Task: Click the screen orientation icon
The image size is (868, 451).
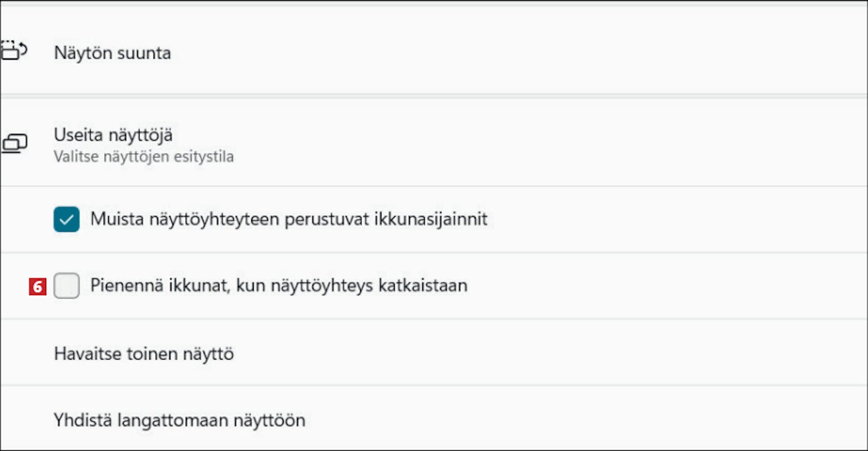Action: pos(14,50)
